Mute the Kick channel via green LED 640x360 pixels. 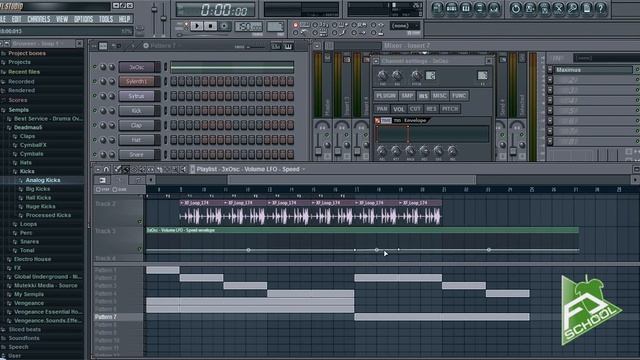[x=95, y=111]
